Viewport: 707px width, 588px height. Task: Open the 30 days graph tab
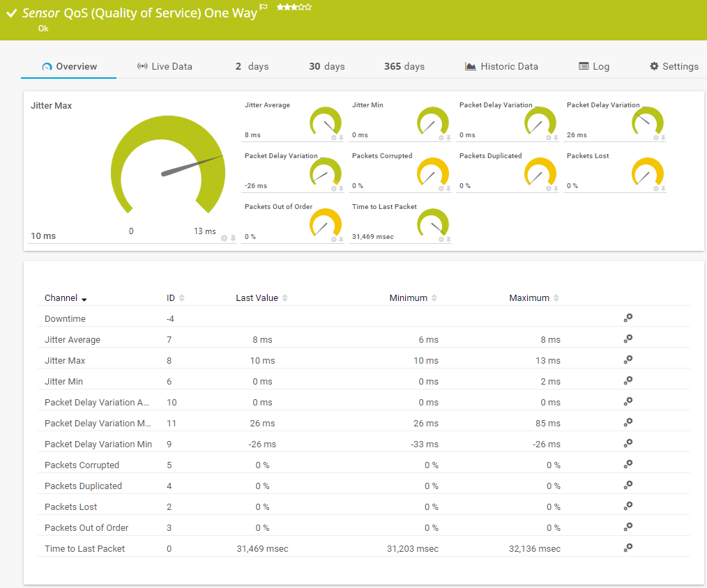coord(327,67)
